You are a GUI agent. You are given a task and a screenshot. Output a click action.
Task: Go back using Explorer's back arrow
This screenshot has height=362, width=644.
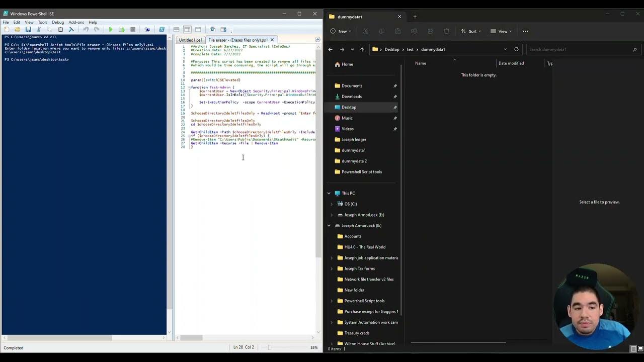click(x=330, y=49)
